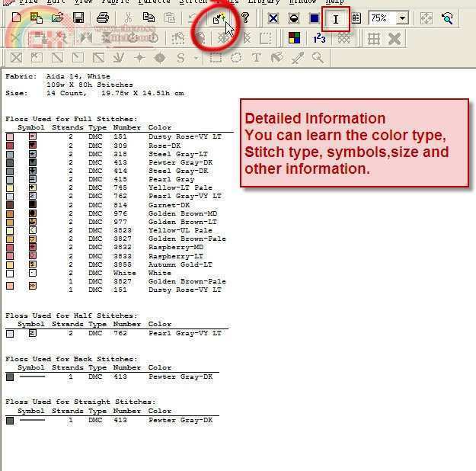The width and height of the screenshot is (476, 471).
Task: Select the Half Stitch diagonal tool
Action: pos(57,57)
